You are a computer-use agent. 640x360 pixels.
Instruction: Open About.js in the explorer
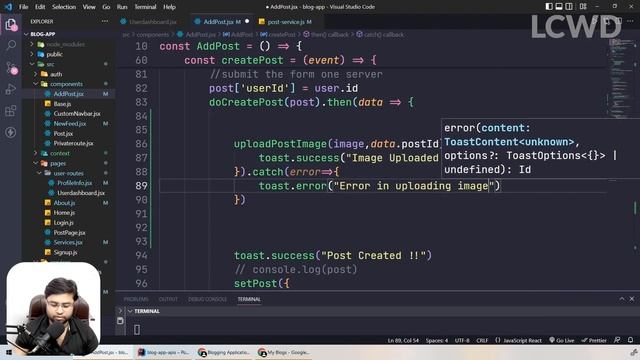pos(68,202)
